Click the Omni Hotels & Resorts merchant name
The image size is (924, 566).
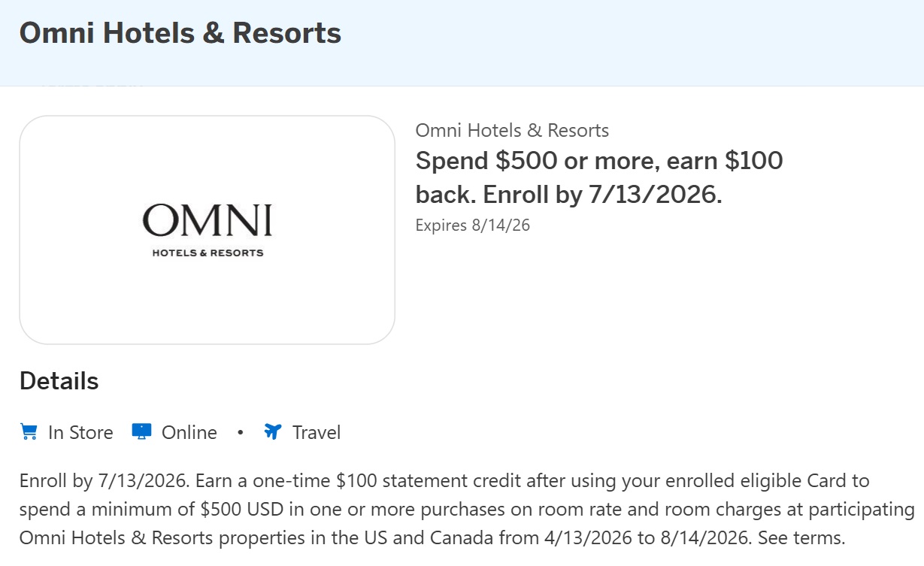tap(512, 130)
